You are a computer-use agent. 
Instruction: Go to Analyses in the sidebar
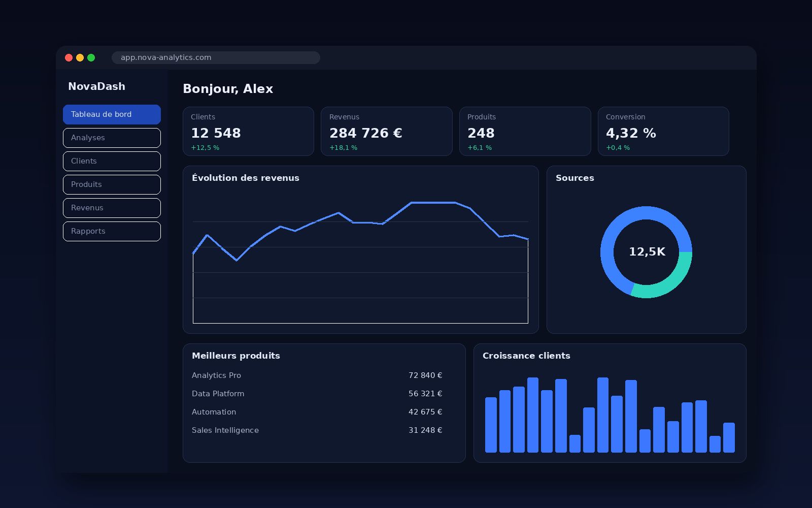click(112, 138)
